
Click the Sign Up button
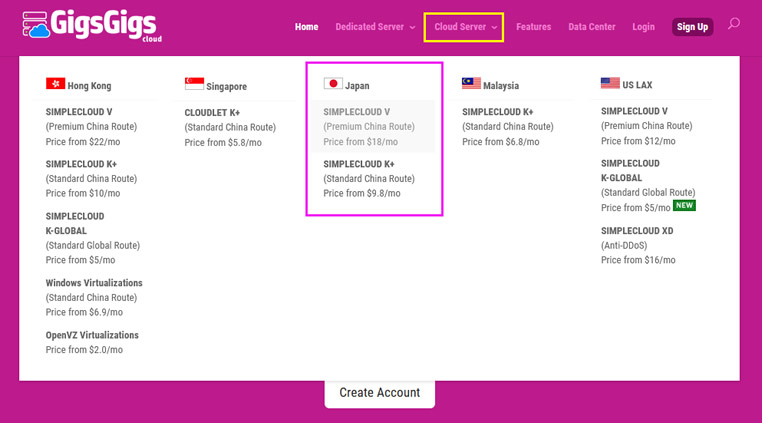click(693, 27)
